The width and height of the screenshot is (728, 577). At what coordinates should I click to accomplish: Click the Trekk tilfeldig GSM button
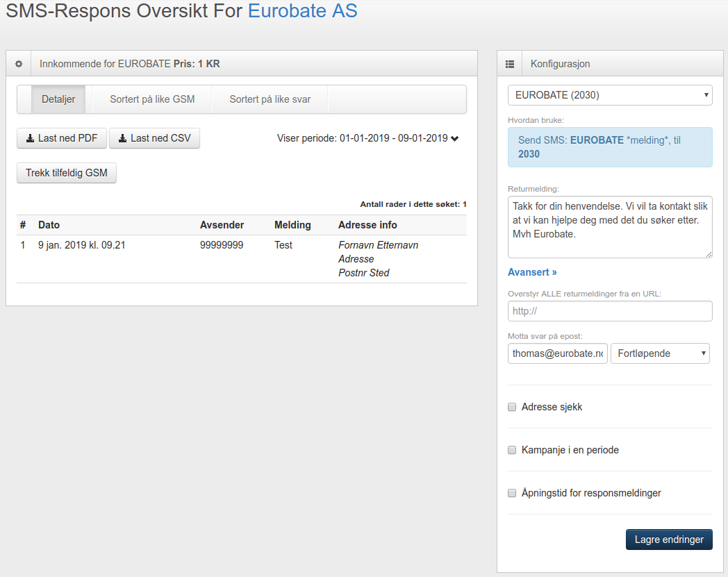(67, 173)
